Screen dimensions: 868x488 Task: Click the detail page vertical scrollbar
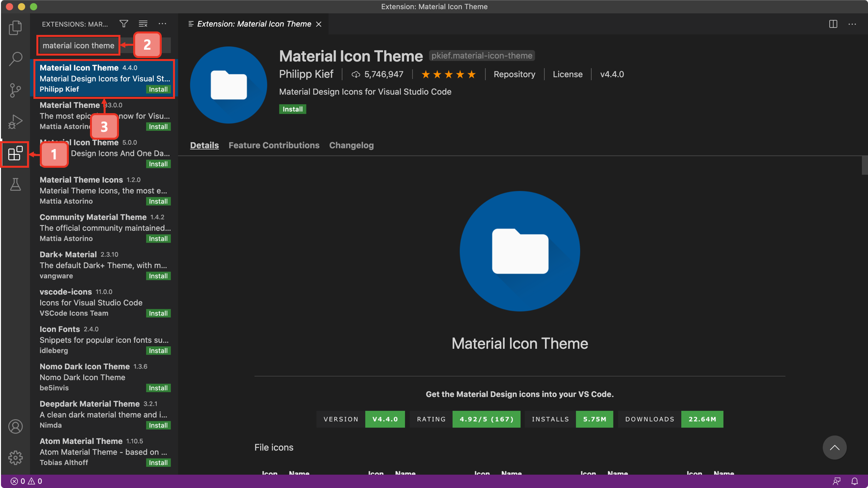tap(865, 165)
